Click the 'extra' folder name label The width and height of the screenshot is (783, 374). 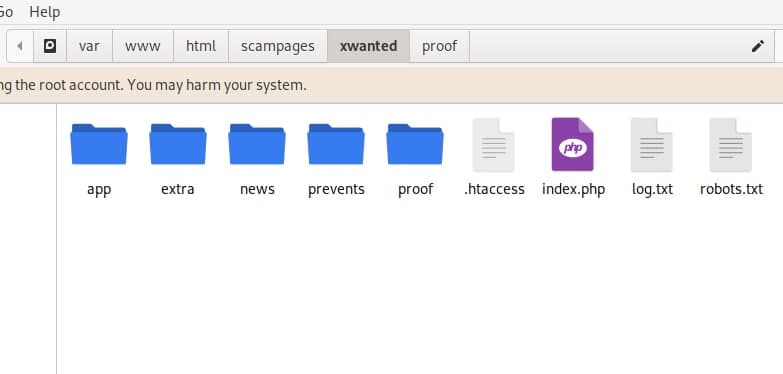[178, 189]
